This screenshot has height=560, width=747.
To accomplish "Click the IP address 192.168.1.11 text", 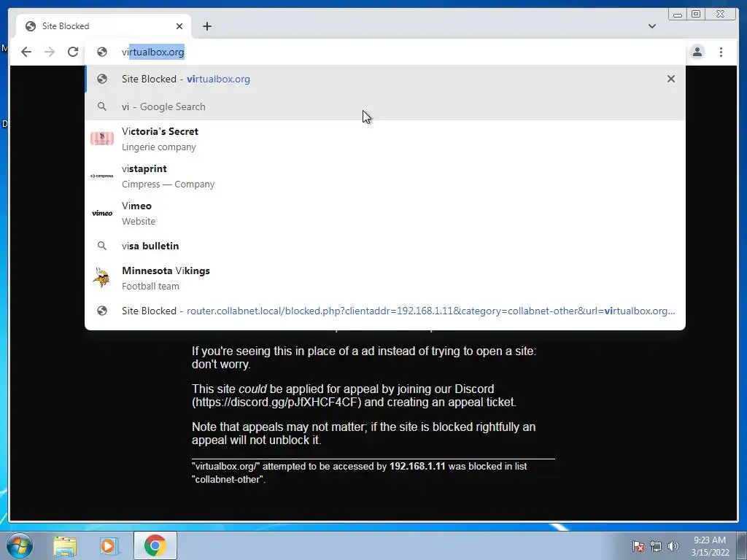I will [417, 466].
